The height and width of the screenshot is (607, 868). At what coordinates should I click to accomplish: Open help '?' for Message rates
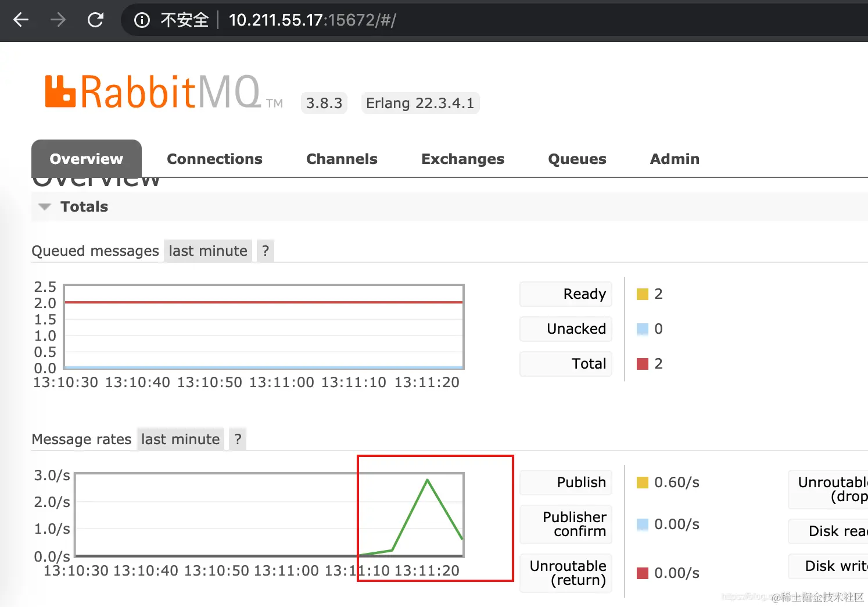click(x=238, y=439)
